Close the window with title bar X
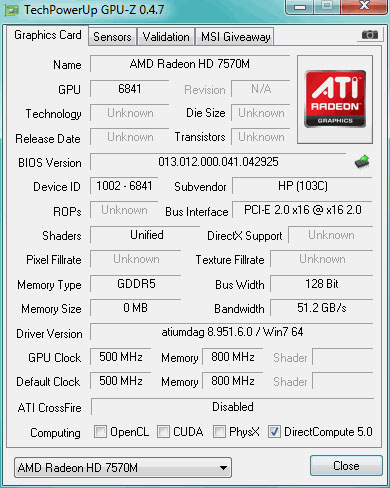The width and height of the screenshot is (390, 488). (x=365, y=6)
